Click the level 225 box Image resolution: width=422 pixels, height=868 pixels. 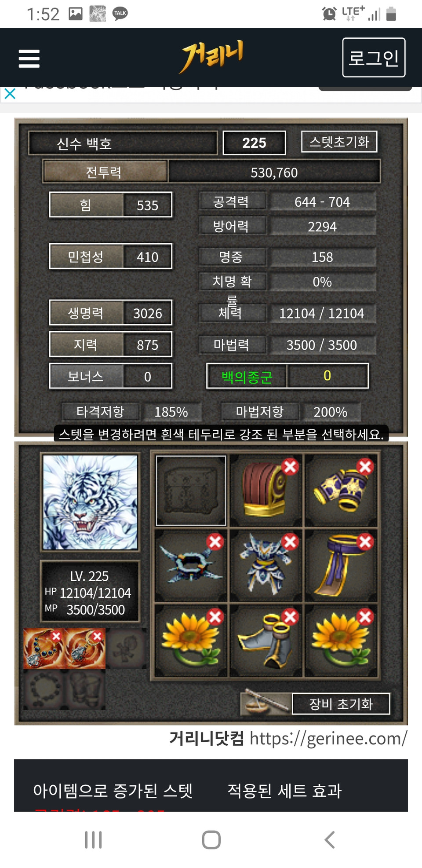pyautogui.click(x=254, y=143)
